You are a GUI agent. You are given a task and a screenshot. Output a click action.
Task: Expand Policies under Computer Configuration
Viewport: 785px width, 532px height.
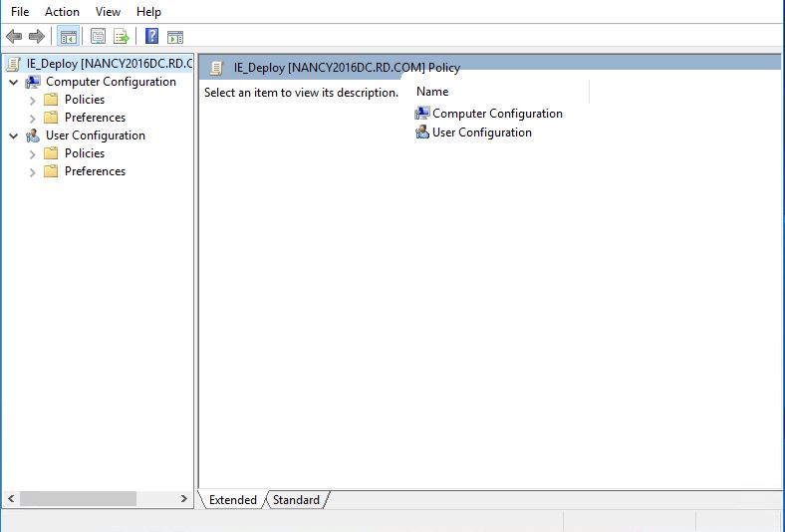(x=33, y=100)
